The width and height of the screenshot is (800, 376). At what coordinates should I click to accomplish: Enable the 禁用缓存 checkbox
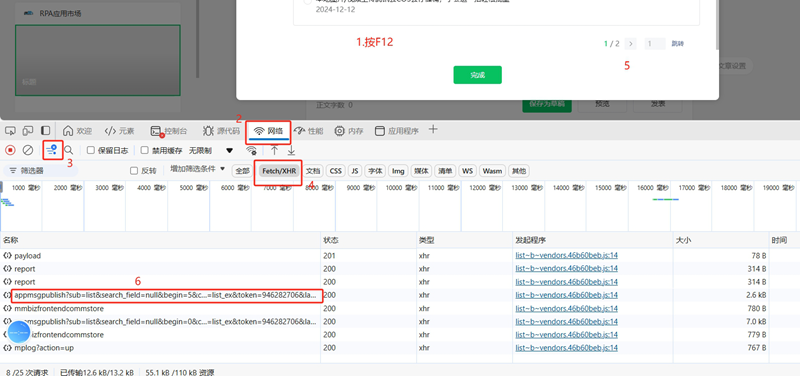144,150
